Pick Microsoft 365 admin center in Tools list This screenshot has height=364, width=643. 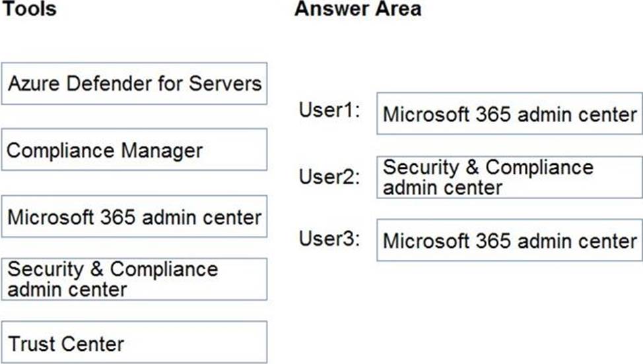(x=134, y=216)
